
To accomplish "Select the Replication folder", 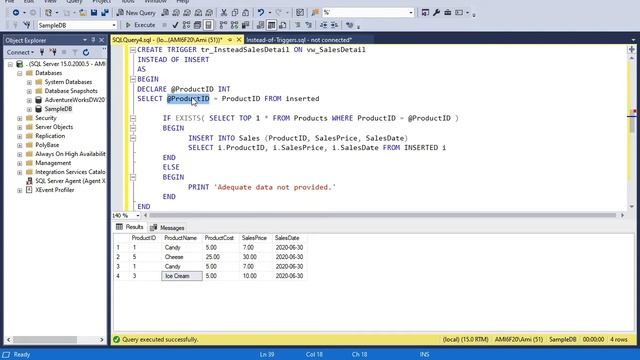I will [50, 136].
